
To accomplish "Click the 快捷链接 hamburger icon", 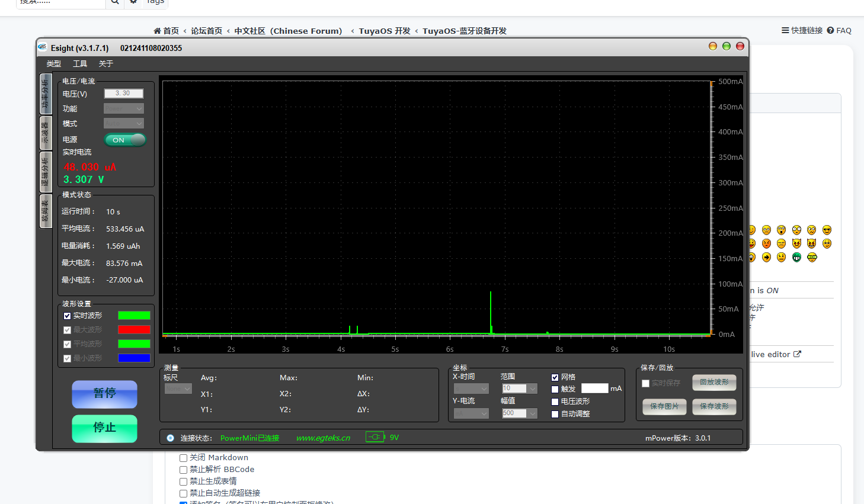I will 785,30.
